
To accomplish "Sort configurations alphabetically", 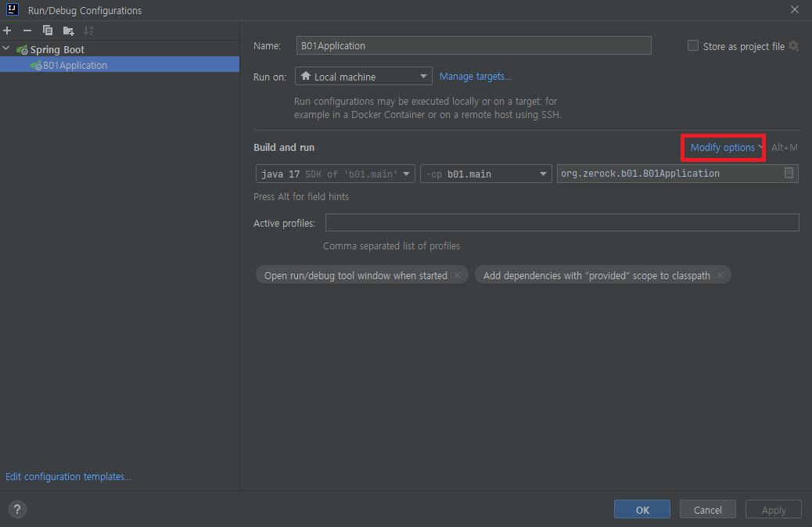I will click(x=88, y=30).
